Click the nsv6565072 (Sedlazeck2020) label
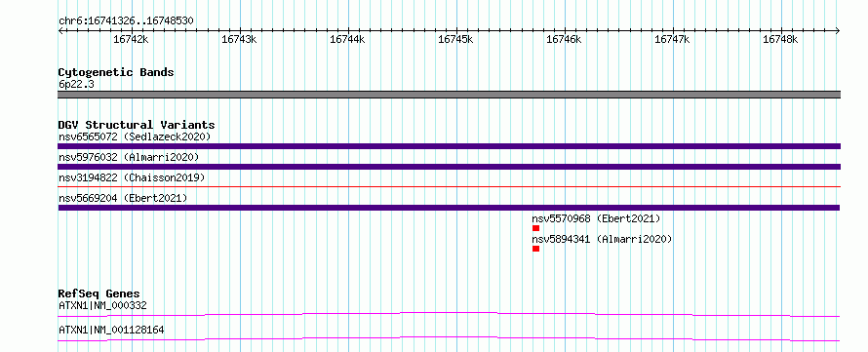 [x=135, y=137]
